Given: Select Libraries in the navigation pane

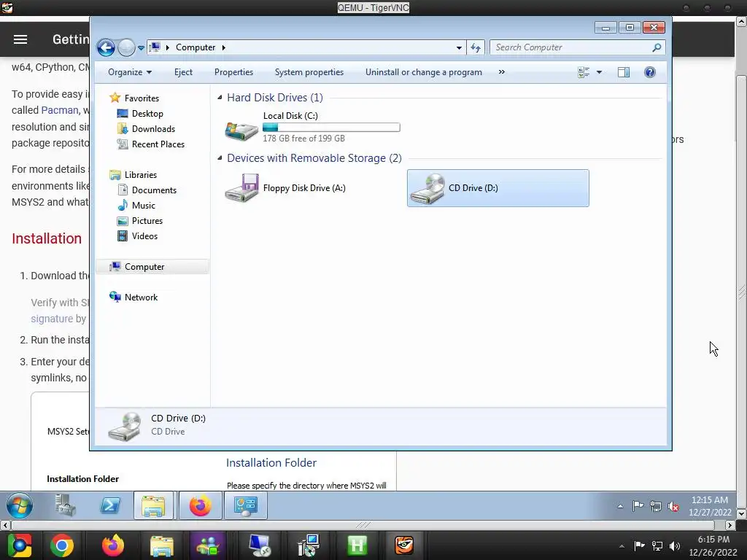Looking at the screenshot, I should [141, 175].
